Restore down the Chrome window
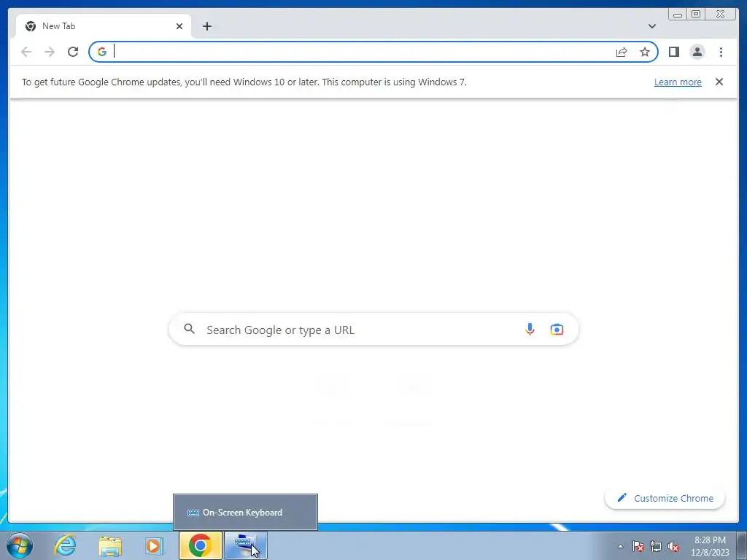747x560 pixels. pyautogui.click(x=695, y=15)
